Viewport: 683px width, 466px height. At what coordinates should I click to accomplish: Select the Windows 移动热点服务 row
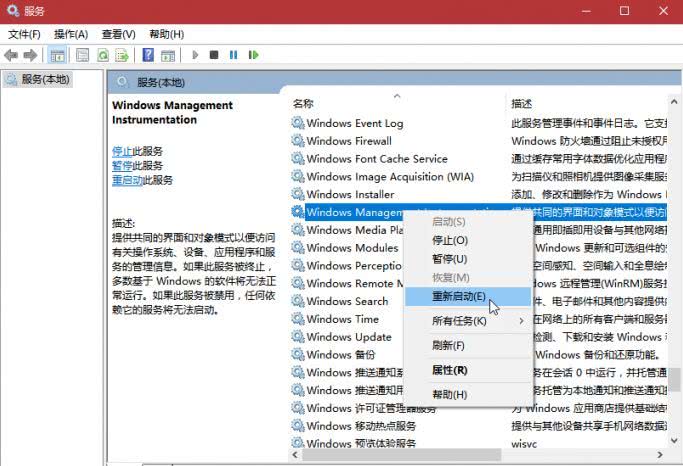(x=479, y=426)
